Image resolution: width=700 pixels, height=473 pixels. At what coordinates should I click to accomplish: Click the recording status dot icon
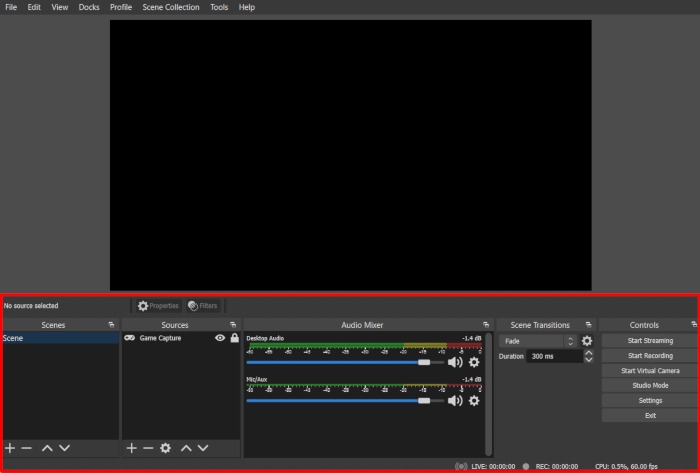[x=526, y=466]
